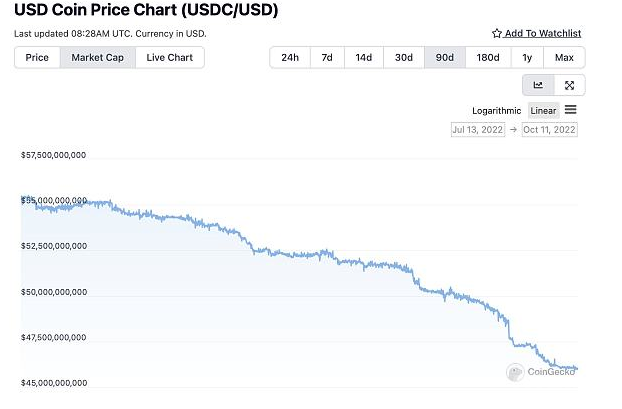Select the 30d range
The width and height of the screenshot is (622, 409).
click(x=404, y=58)
